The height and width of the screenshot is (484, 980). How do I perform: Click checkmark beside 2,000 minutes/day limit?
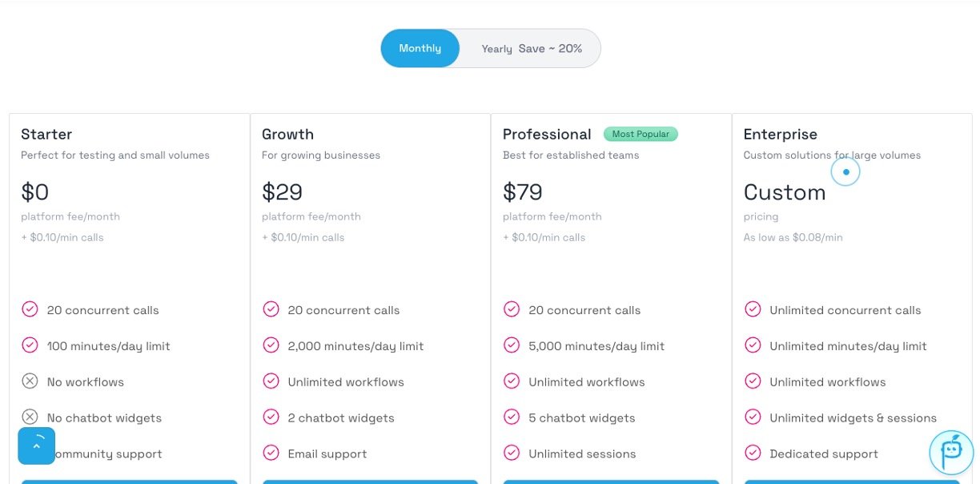tap(271, 345)
